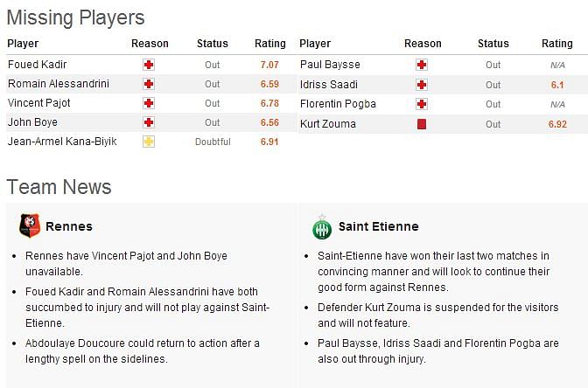Open Foued Kadir's player name

pos(37,65)
